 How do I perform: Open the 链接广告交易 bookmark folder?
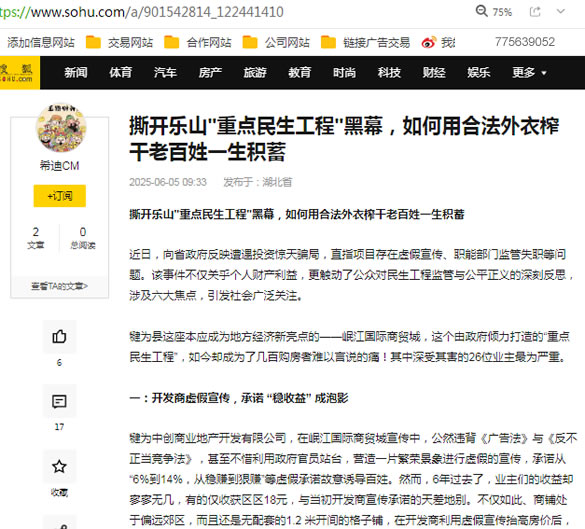coord(366,43)
